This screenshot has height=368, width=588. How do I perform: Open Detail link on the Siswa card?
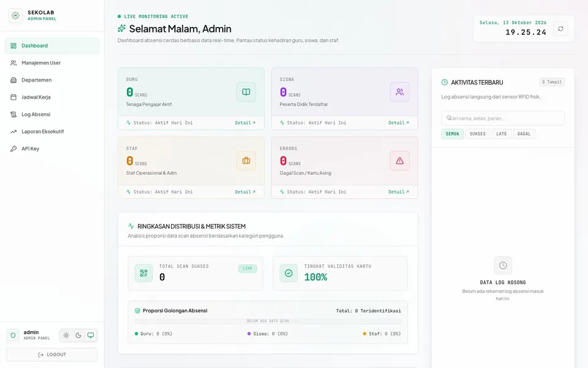pyautogui.click(x=399, y=123)
